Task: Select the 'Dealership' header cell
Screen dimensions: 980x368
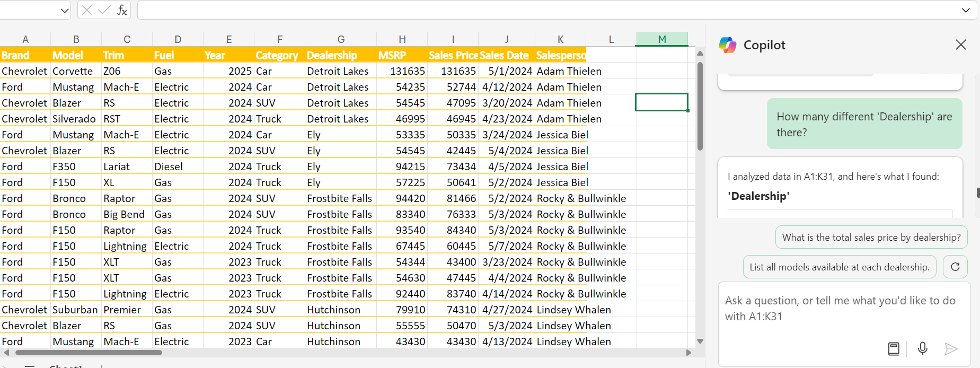Action: coord(341,55)
